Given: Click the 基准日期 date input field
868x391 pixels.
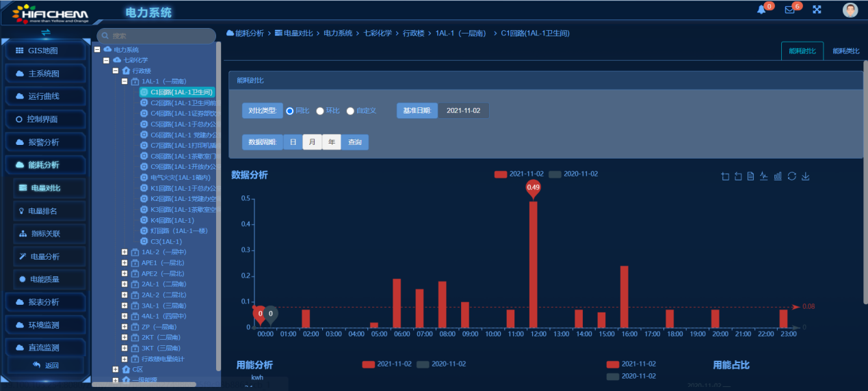Looking at the screenshot, I should pyautogui.click(x=463, y=111).
